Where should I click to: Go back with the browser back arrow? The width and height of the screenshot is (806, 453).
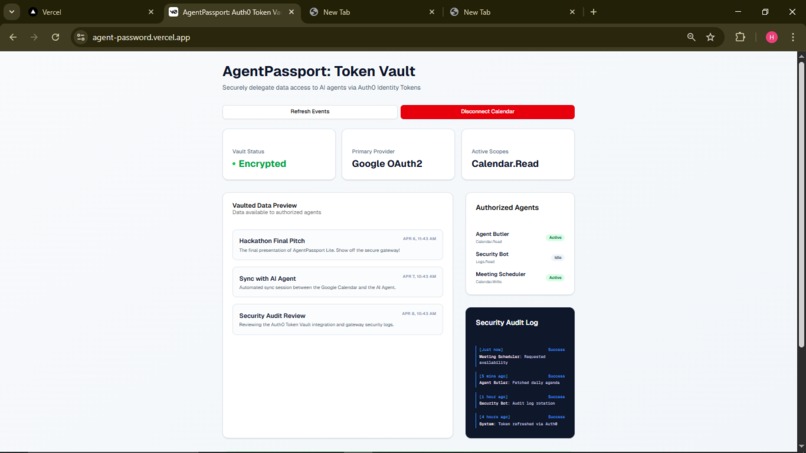[x=13, y=37]
